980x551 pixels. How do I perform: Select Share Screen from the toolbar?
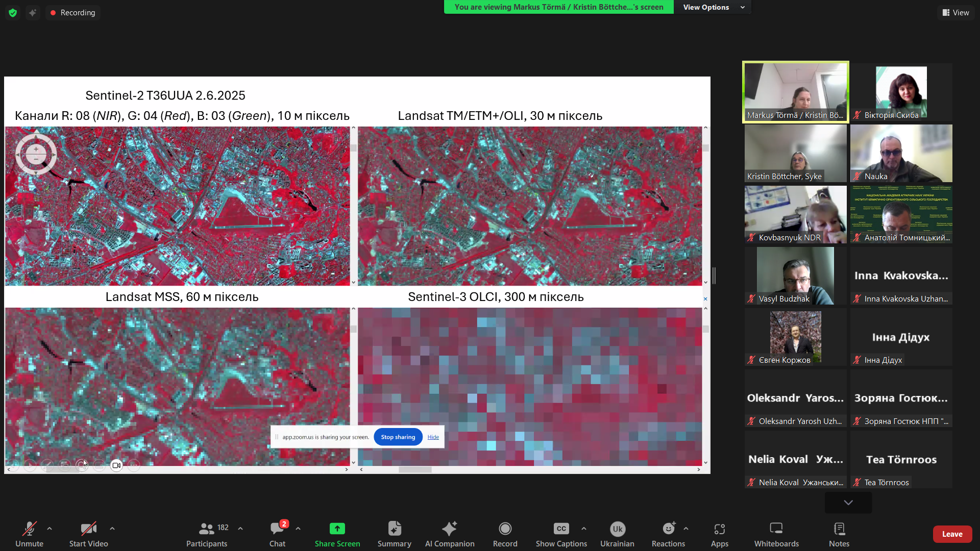click(337, 534)
